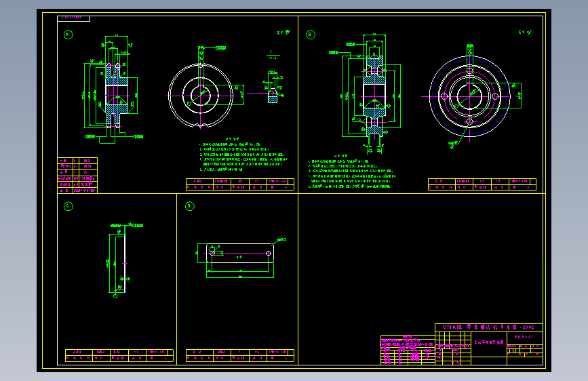Image resolution: width=588 pixels, height=381 pixels.
Task: Click the gear parameter table in panel A
Action: coord(77,175)
